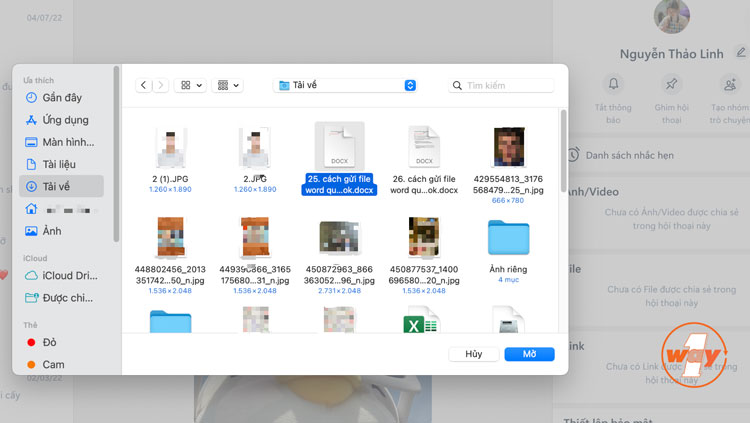Select the 26. cách gửi file word docx

tap(424, 160)
